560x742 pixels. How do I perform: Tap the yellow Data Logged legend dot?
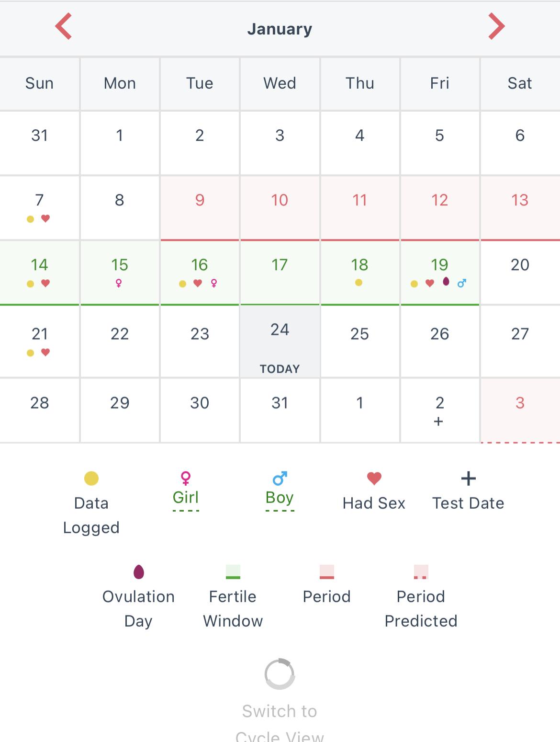pos(91,478)
